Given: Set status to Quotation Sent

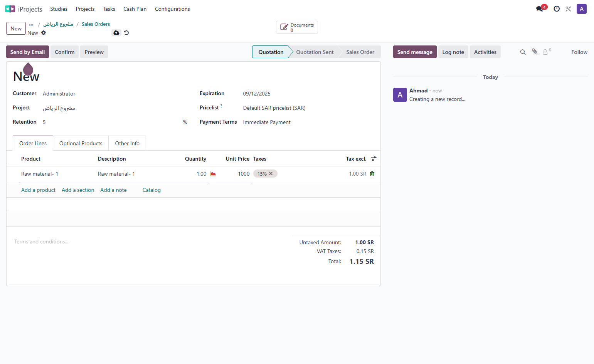Looking at the screenshot, I should (x=315, y=52).
